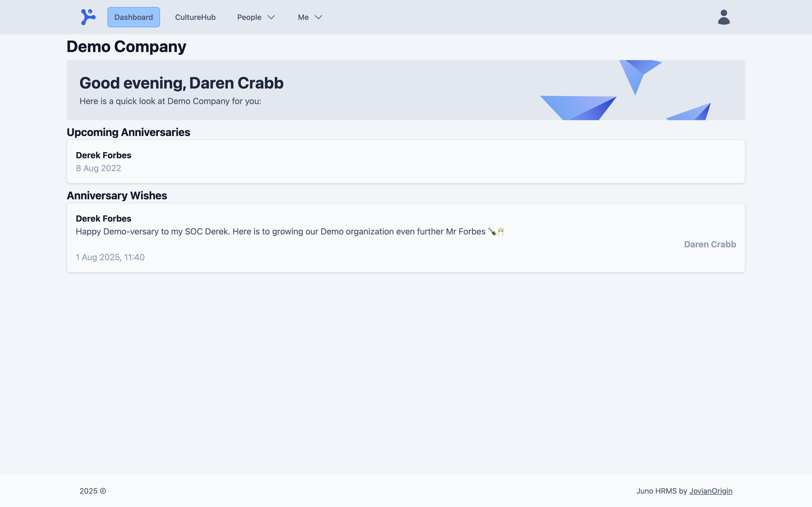
Task: Open the People menu
Action: point(256,17)
